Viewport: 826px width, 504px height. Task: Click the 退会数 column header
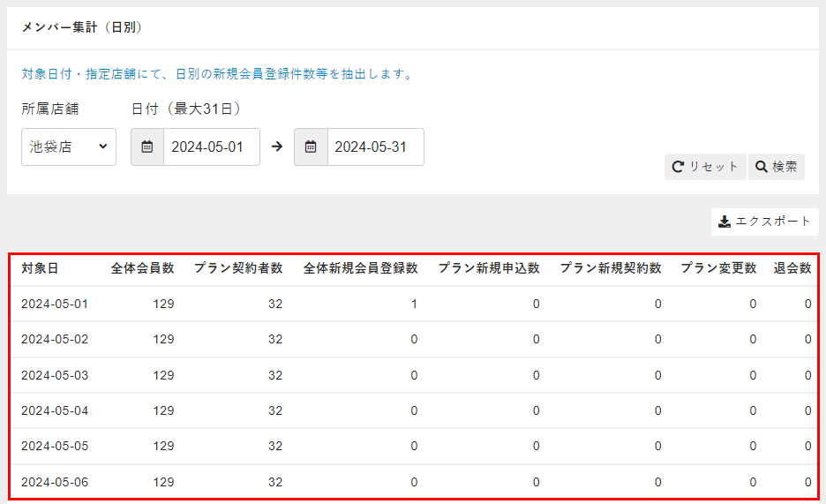792,268
